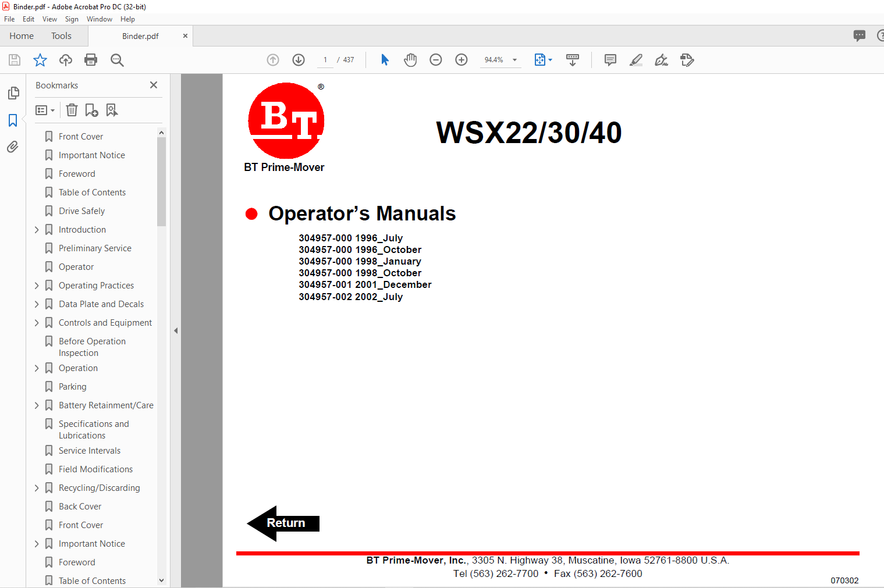This screenshot has width=884, height=588.
Task: Click the bookmarks scrollbar down arrow
Action: coord(161,580)
